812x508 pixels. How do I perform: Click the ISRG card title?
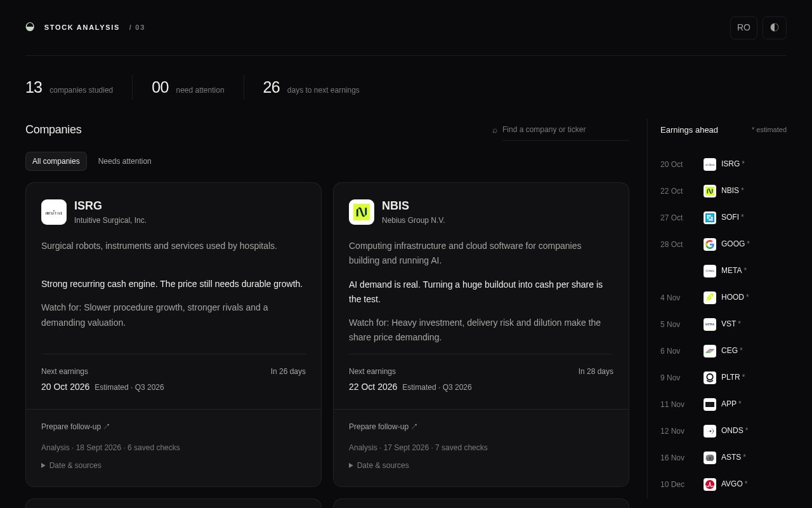coord(88,206)
